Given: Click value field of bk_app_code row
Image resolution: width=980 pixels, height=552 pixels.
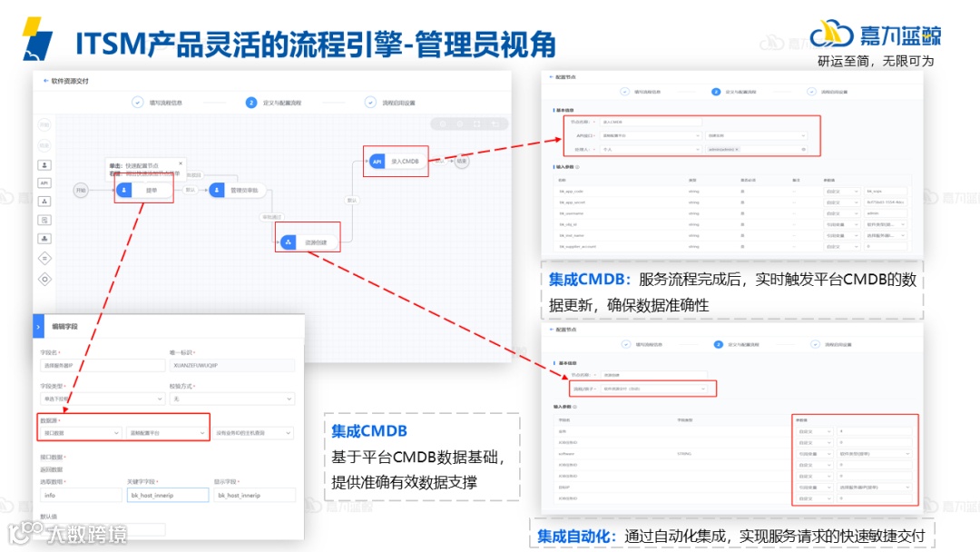Looking at the screenshot, I should 886,192.
